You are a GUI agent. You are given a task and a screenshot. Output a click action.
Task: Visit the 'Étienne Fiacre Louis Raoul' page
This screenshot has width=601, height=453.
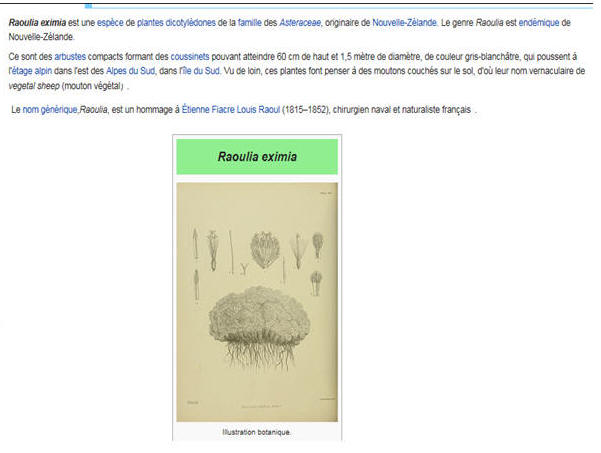(x=230, y=109)
